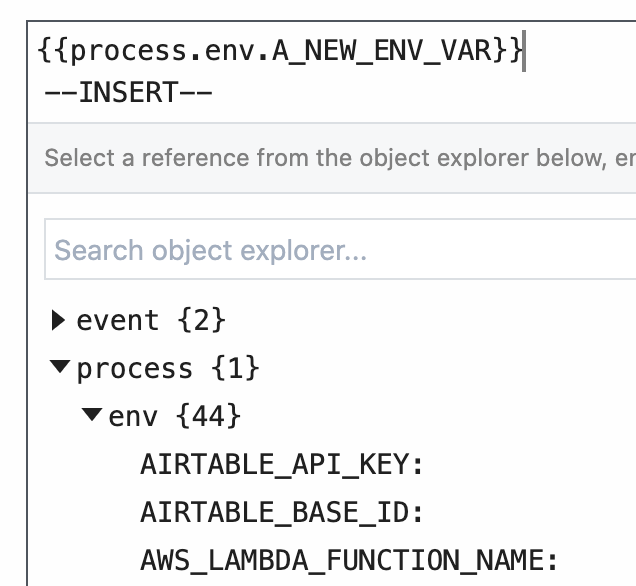Click the {2} count beside event
636x586 pixels.
(x=201, y=320)
